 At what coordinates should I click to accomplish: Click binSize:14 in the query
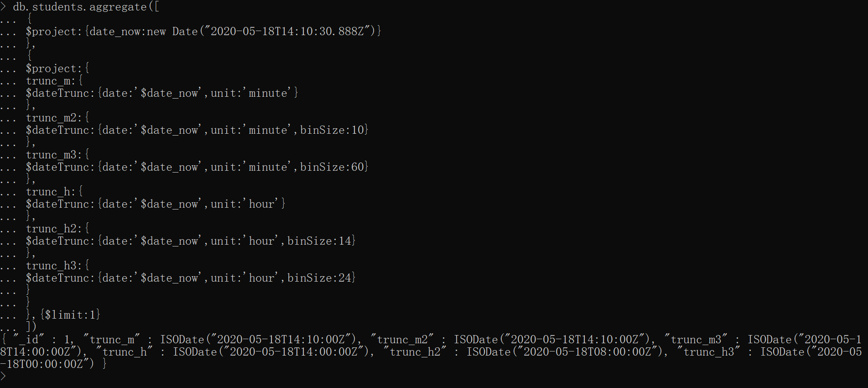coord(319,241)
